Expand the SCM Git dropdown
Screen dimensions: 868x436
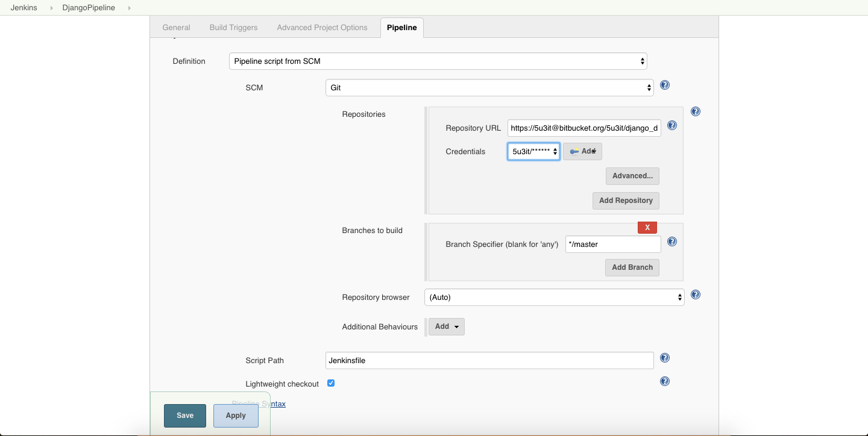pyautogui.click(x=489, y=88)
